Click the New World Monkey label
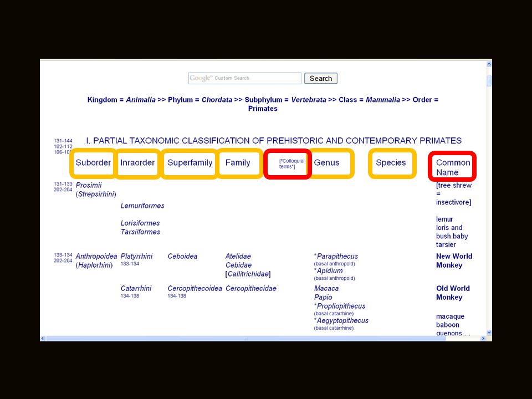532x399 pixels. point(454,260)
